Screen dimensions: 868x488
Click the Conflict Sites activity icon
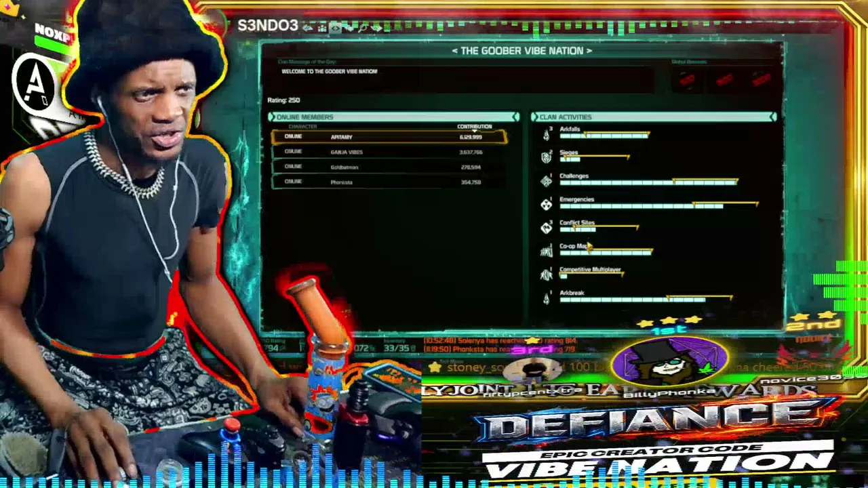(x=547, y=228)
